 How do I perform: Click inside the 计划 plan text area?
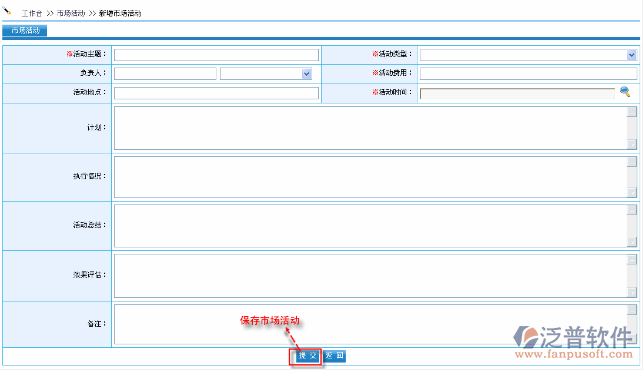[x=370, y=128]
